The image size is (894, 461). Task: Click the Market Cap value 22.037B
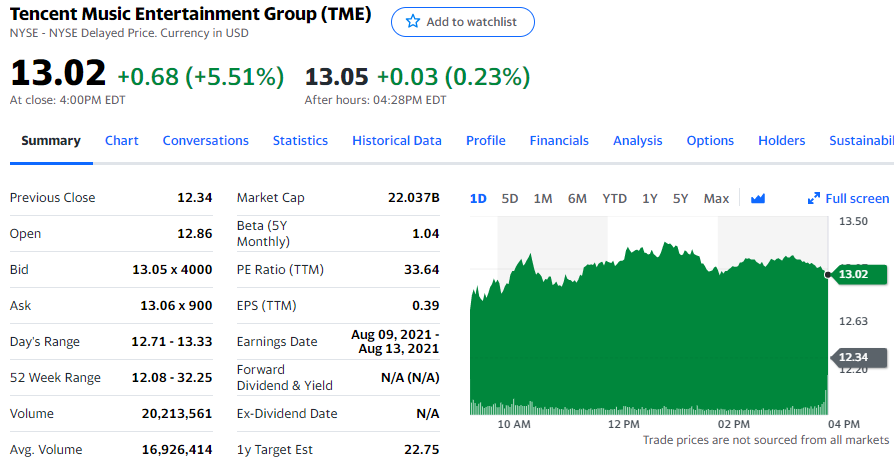[x=413, y=198]
